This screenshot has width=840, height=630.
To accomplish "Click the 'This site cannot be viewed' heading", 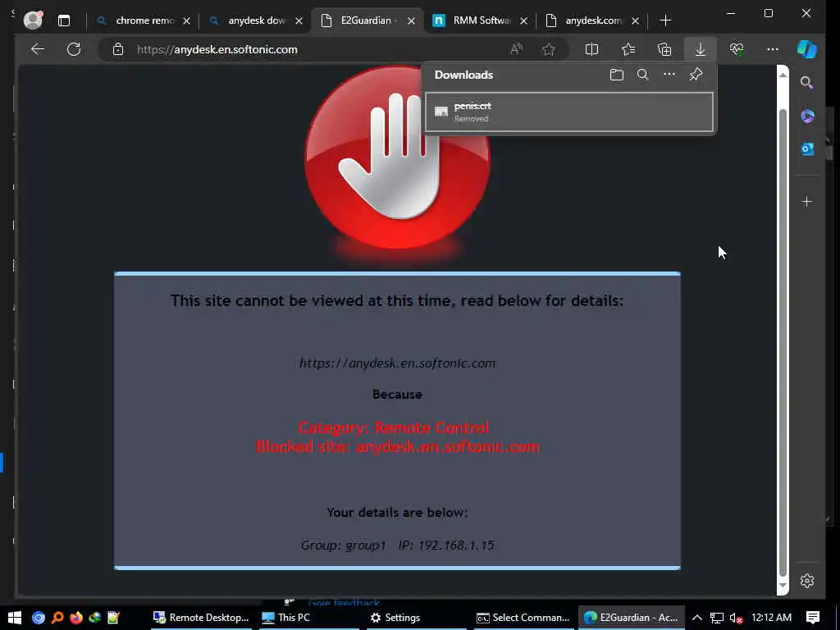I will 397,301.
